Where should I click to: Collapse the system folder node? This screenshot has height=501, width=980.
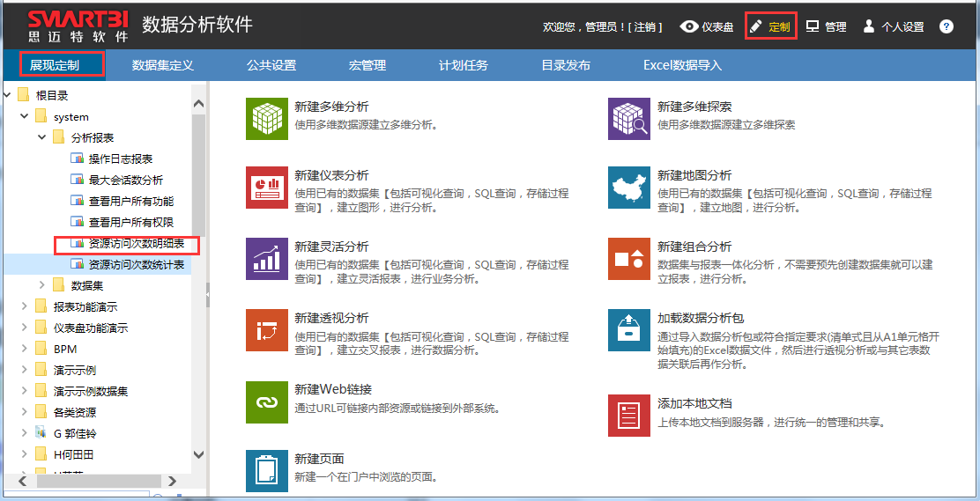tap(25, 117)
